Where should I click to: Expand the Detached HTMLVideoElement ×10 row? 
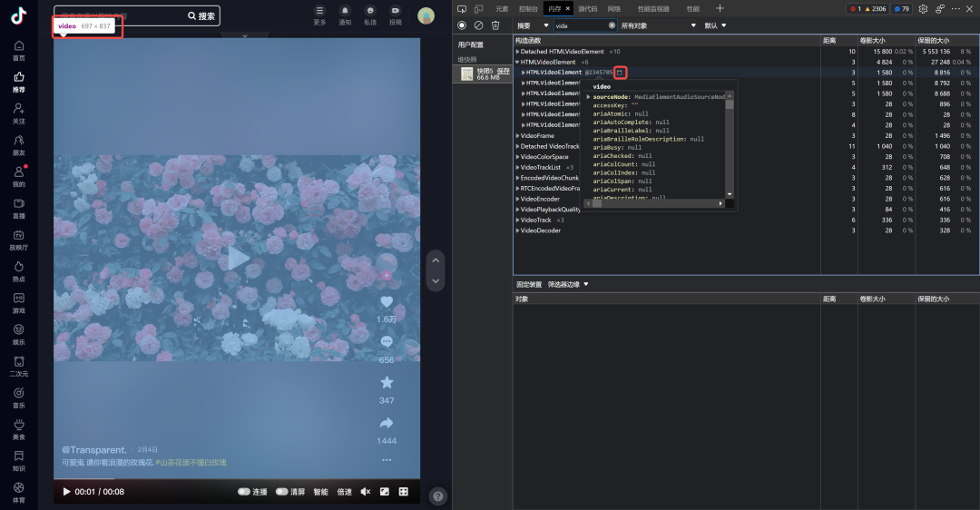click(x=517, y=52)
